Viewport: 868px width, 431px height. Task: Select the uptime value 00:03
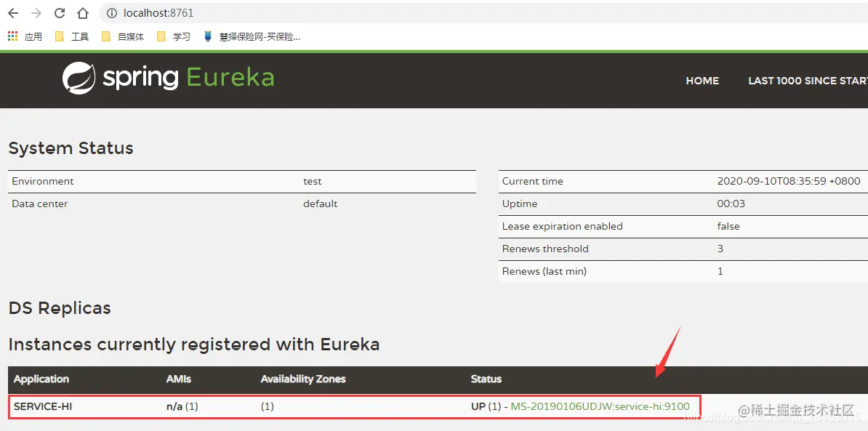tap(731, 204)
